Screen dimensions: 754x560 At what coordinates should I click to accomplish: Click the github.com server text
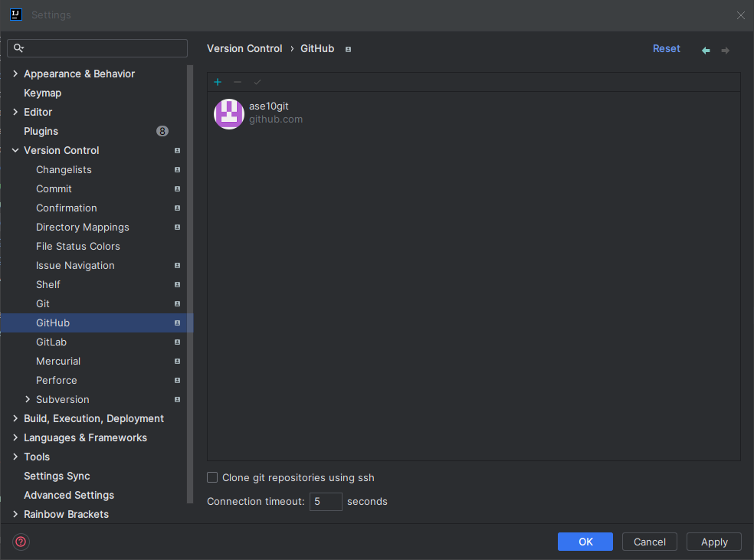(276, 120)
